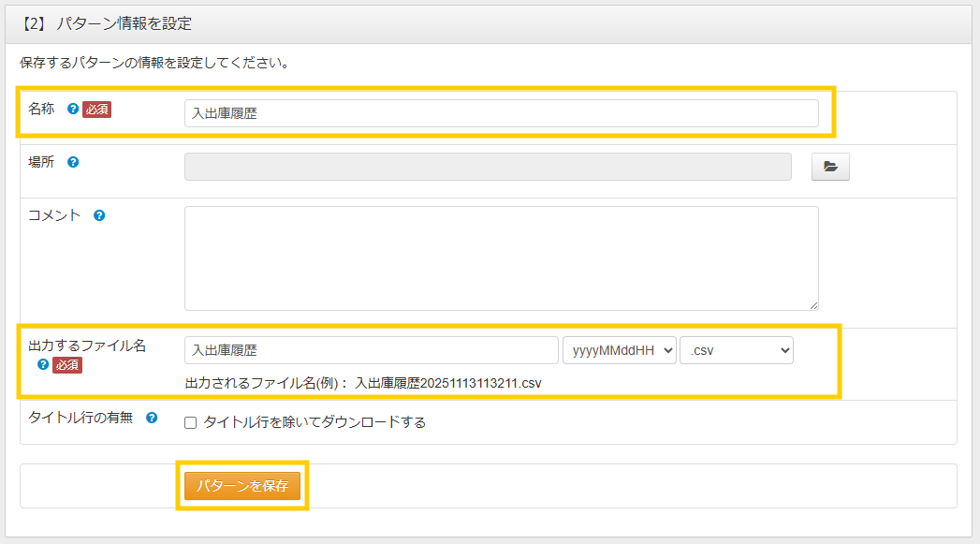
Task: Focus the コメント text area
Action: tap(501, 257)
